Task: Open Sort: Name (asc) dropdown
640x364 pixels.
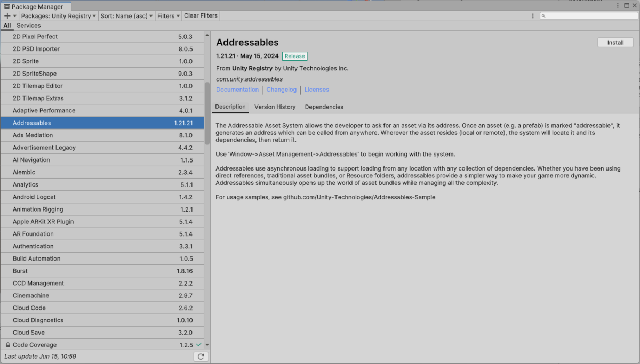Action: tap(126, 16)
